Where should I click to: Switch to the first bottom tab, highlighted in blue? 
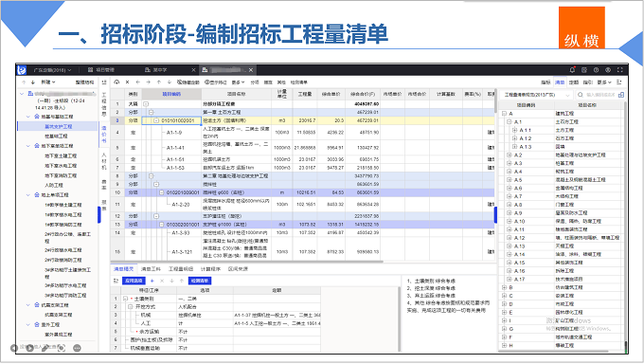(124, 269)
